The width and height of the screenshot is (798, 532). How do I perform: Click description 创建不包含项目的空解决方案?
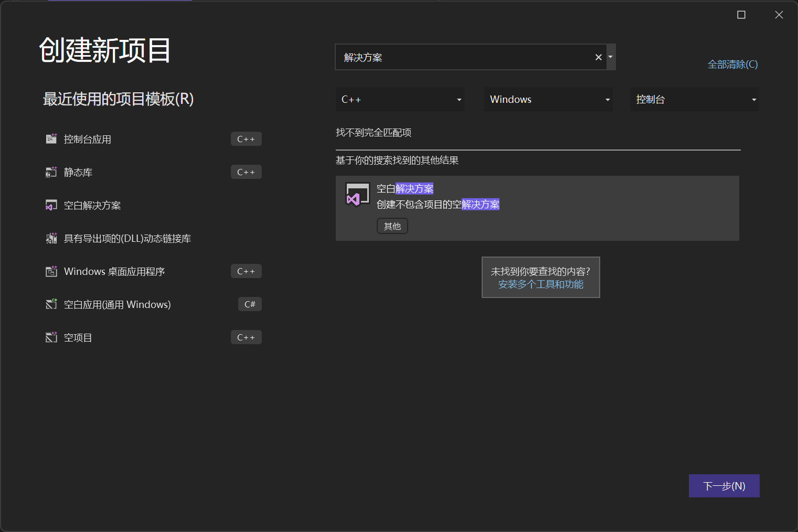(x=438, y=205)
